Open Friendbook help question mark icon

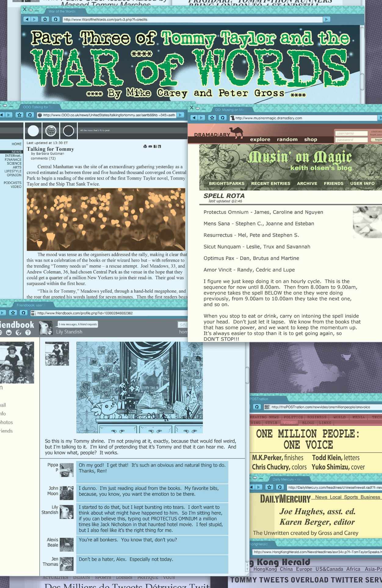pos(28,333)
